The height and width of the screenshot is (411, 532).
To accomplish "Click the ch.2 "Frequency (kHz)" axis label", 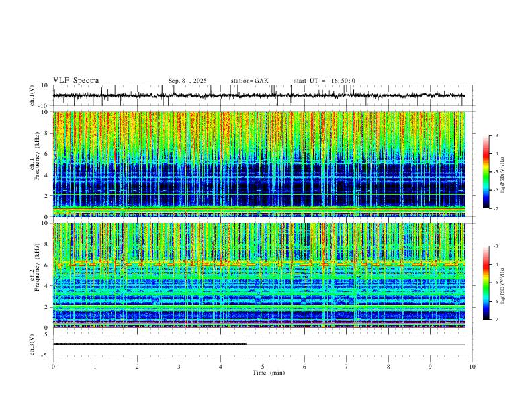I will [x=37, y=267].
